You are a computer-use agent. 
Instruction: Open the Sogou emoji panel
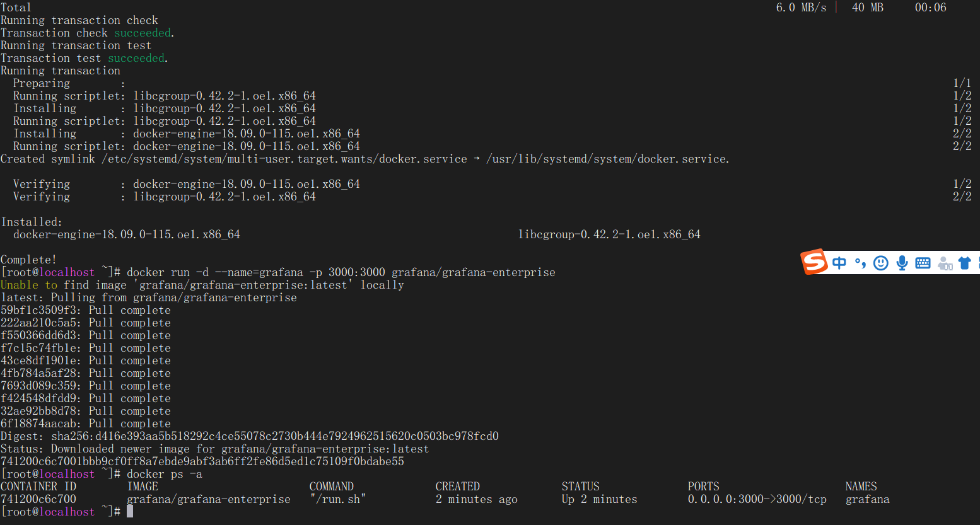(881, 263)
